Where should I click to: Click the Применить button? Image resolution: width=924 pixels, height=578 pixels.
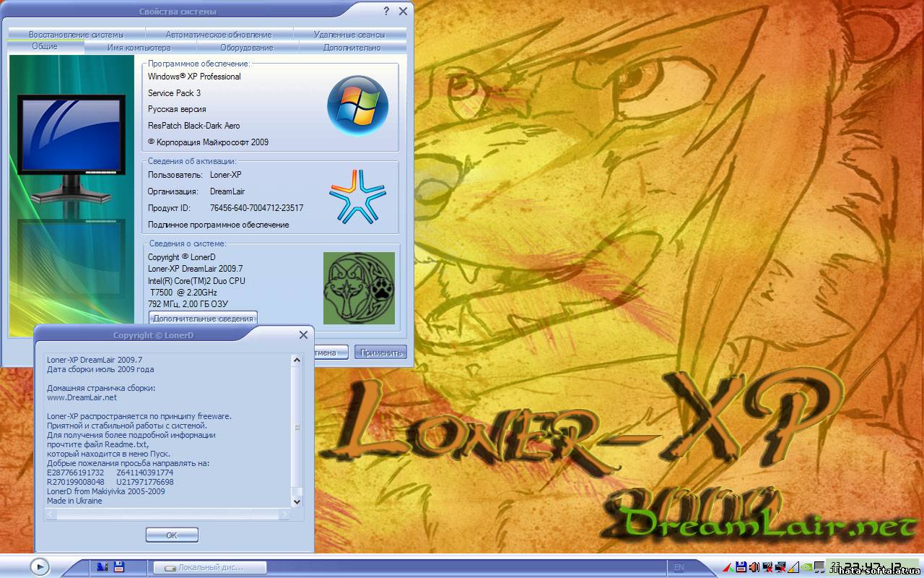click(x=380, y=353)
